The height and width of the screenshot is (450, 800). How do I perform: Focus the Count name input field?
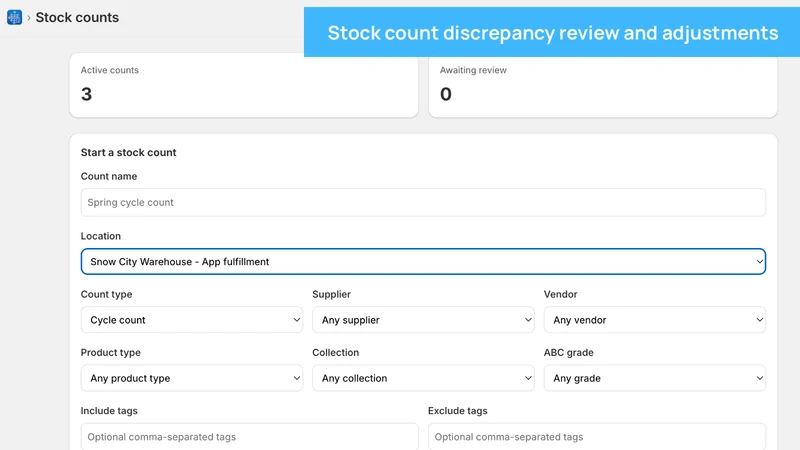click(x=423, y=203)
